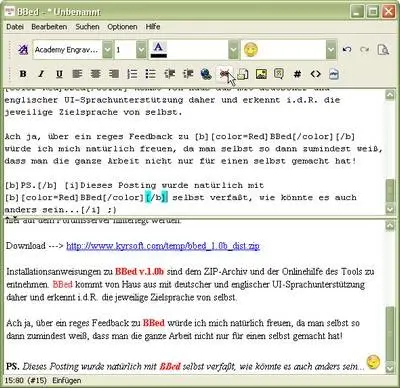
Task: Open the Hilfe menu
Action: (153, 27)
